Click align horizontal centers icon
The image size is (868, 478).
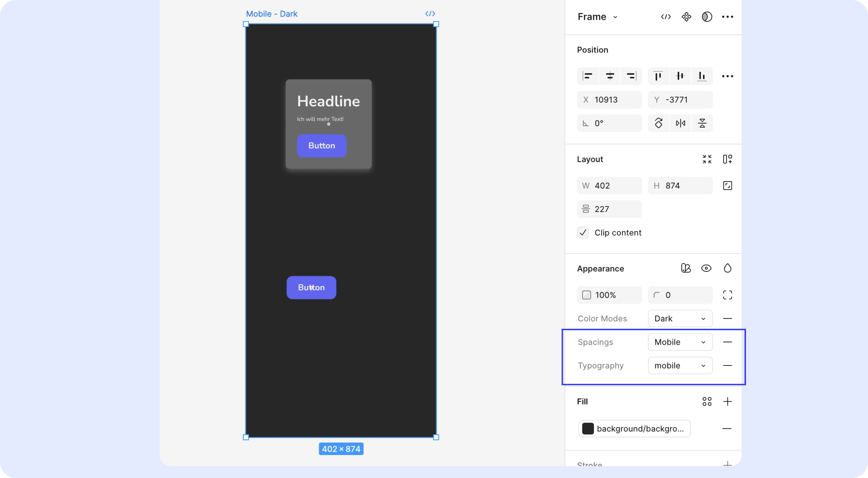pyautogui.click(x=609, y=76)
